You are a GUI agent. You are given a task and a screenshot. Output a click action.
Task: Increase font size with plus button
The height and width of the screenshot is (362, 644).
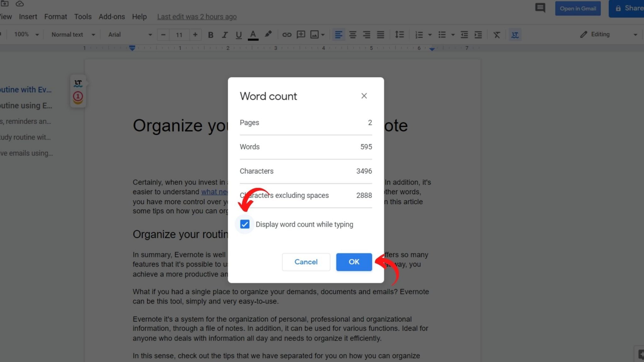coord(195,35)
